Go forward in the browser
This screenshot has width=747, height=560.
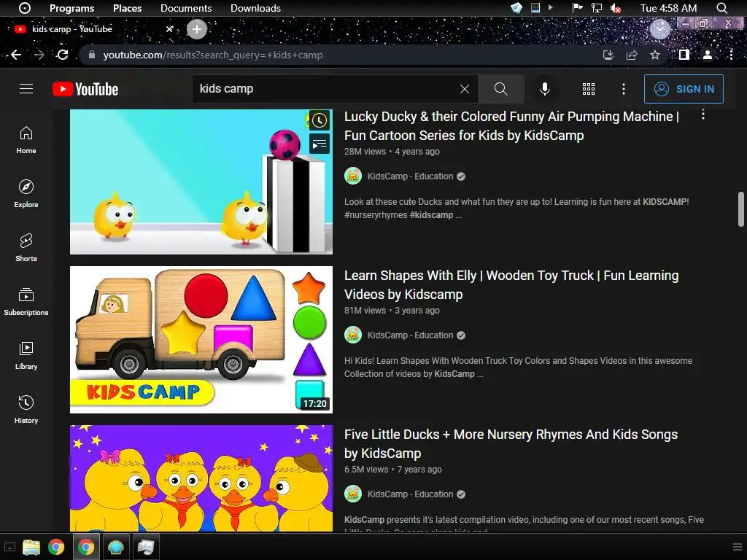(x=39, y=55)
